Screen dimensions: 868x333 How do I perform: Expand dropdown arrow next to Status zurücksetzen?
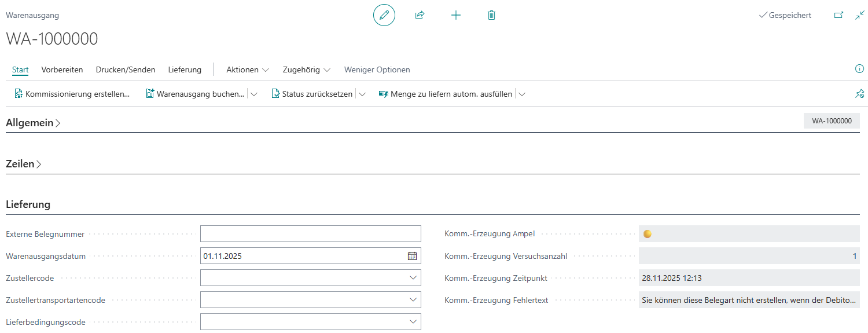coord(362,94)
